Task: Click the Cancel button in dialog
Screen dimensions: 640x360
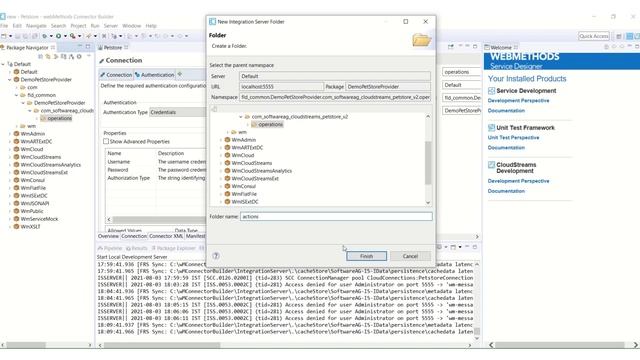Action: pos(410,256)
